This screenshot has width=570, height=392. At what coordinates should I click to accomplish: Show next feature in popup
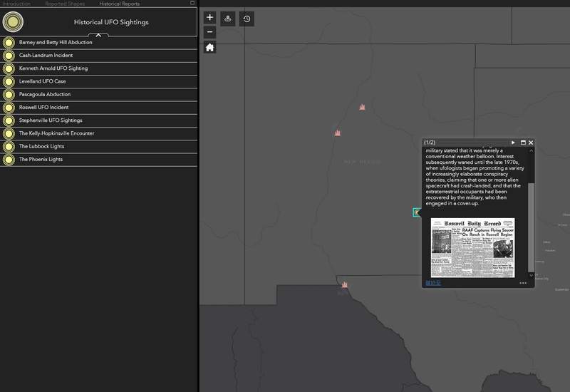513,143
